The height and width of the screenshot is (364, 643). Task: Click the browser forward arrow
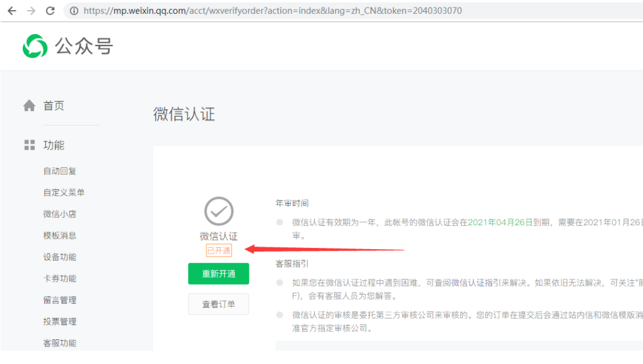pyautogui.click(x=31, y=11)
